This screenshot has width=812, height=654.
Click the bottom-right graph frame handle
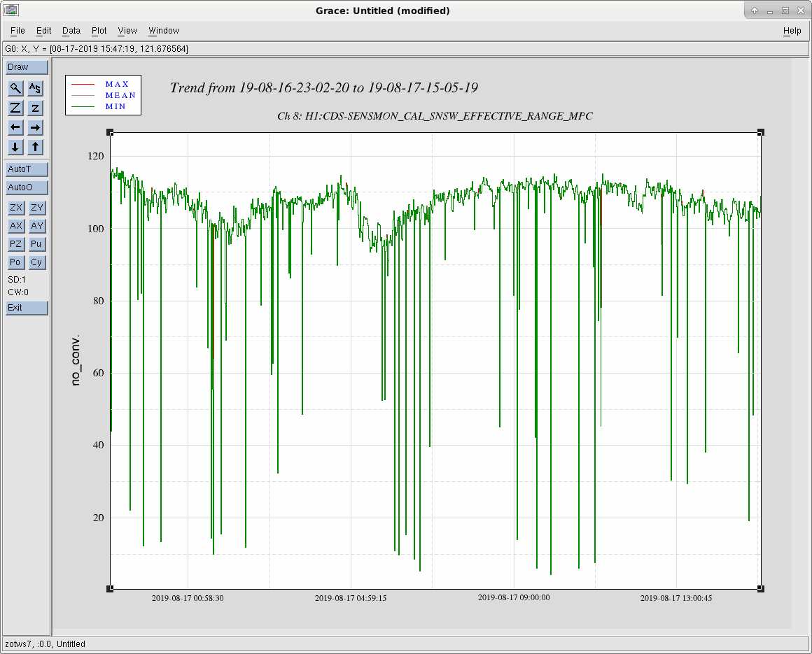pyautogui.click(x=761, y=588)
